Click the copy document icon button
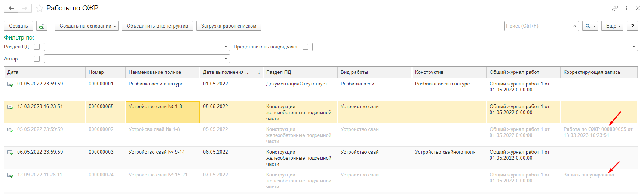The image size is (644, 194). coord(42,26)
